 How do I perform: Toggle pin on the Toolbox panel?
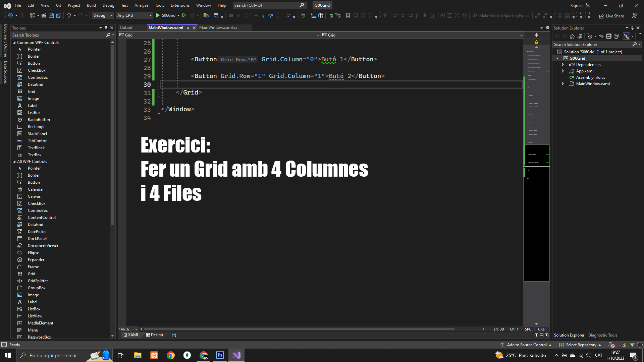click(x=106, y=28)
